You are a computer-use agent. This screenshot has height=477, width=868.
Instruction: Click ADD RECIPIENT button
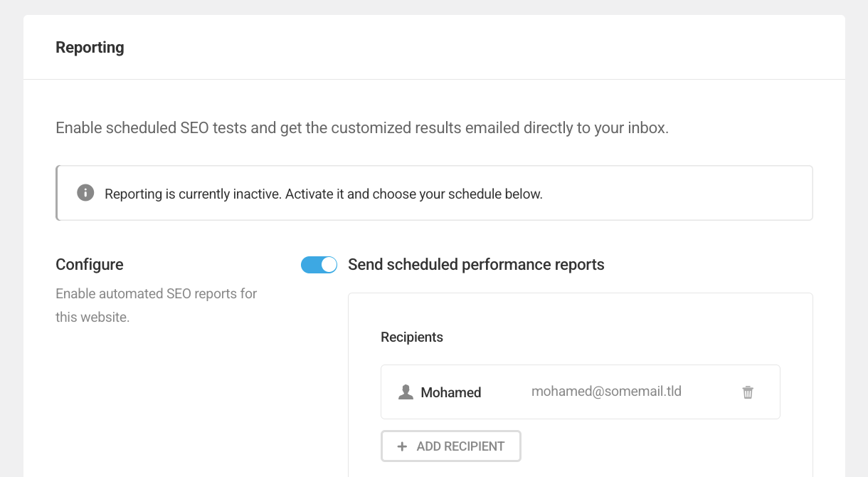coord(450,446)
